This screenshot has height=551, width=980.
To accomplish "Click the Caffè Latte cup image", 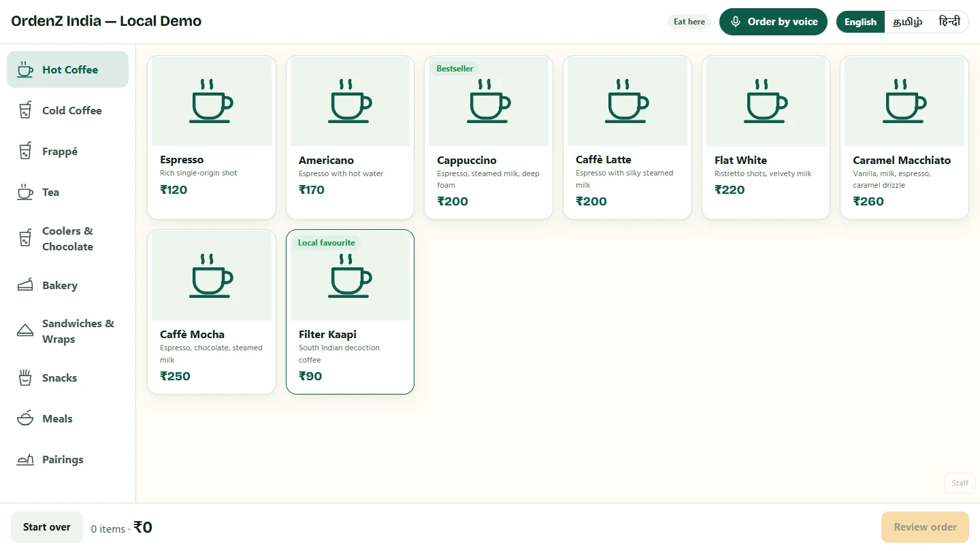I will tap(627, 101).
